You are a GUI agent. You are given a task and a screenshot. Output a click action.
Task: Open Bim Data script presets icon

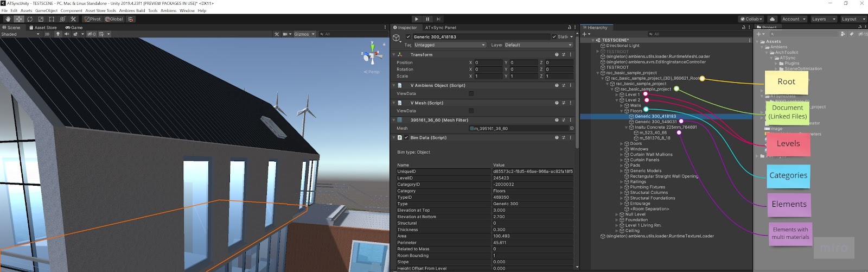564,137
